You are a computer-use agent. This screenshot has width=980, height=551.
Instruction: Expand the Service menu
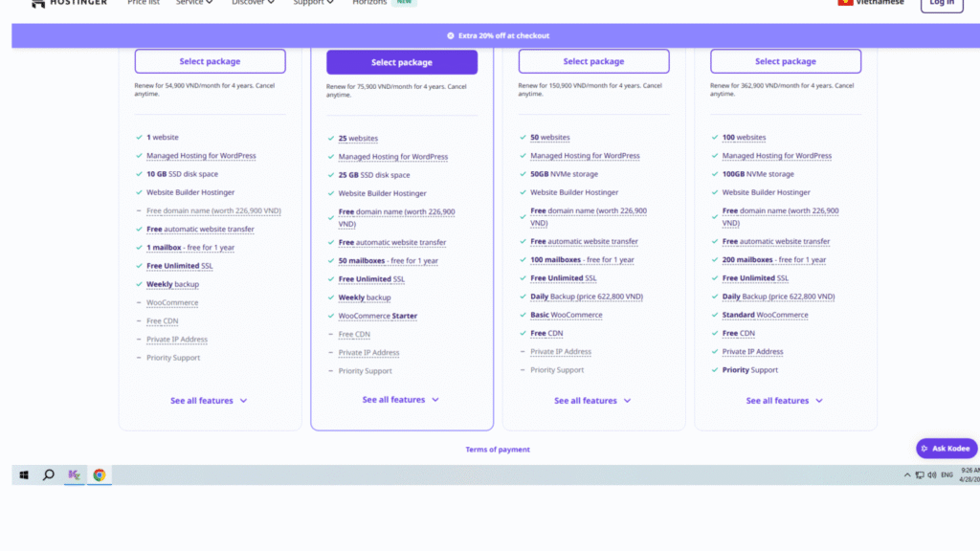(x=194, y=3)
